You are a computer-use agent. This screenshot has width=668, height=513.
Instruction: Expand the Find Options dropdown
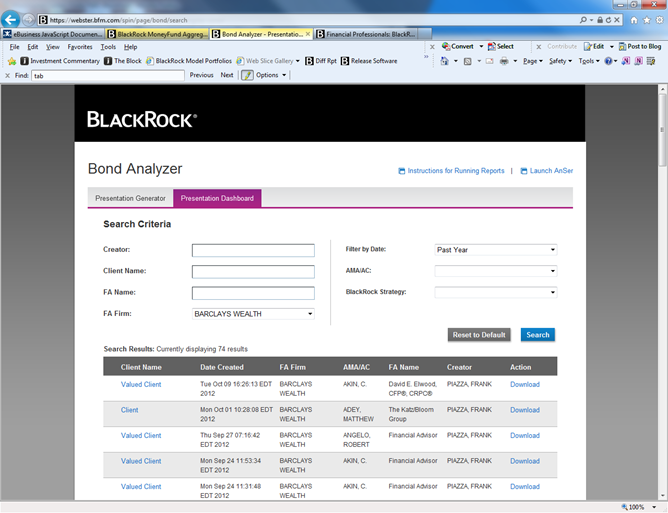pos(271,75)
